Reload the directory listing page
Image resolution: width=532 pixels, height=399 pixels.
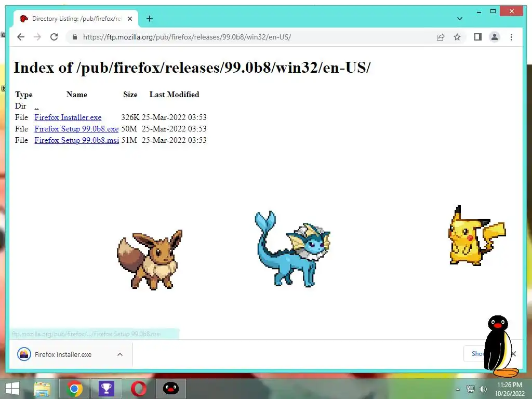click(x=54, y=37)
